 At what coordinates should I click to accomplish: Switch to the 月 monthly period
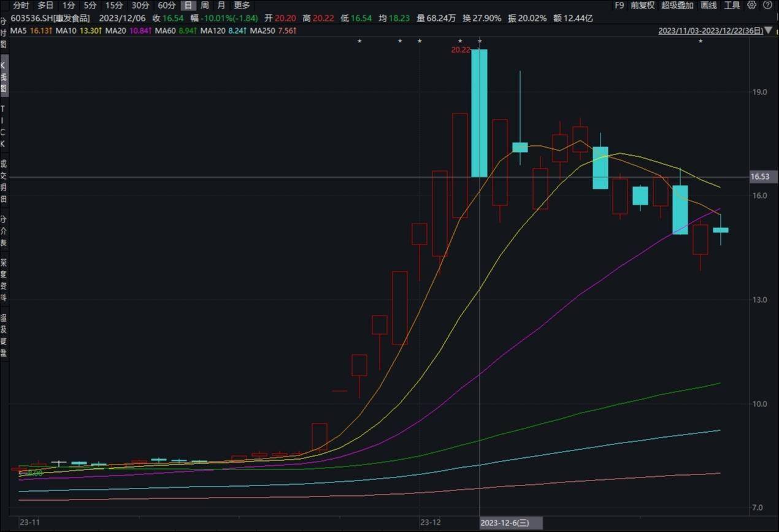pyautogui.click(x=221, y=6)
